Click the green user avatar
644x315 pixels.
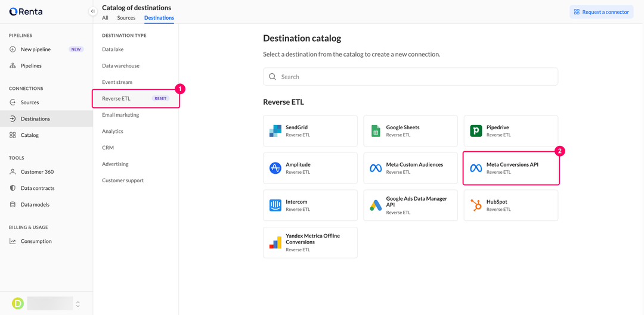point(18,304)
